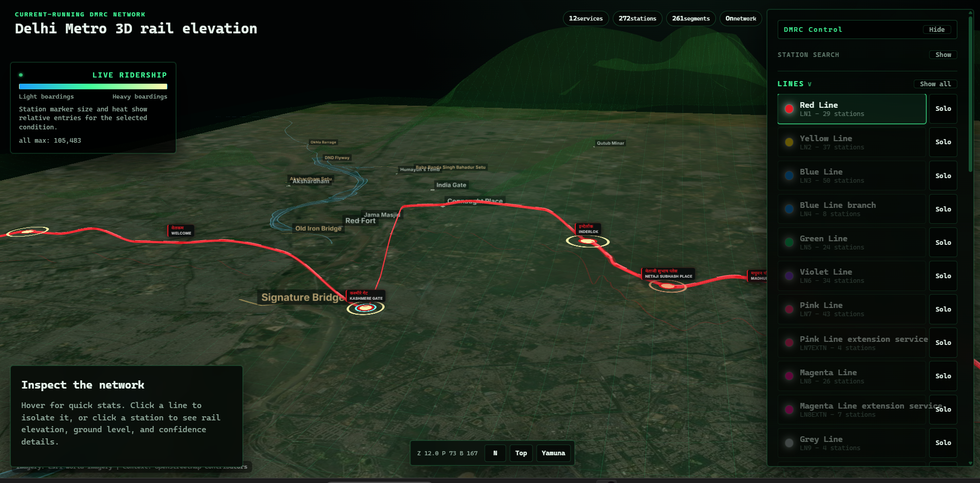
Task: Click the all max 105,483 value
Action: 50,141
